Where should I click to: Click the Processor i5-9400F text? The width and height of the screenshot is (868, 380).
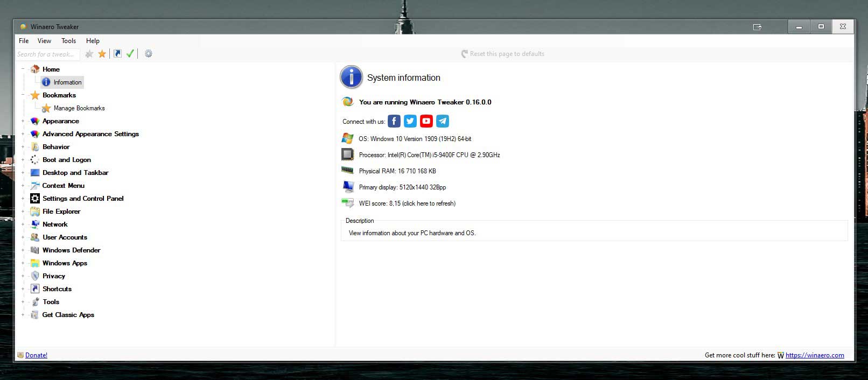pyautogui.click(x=429, y=155)
